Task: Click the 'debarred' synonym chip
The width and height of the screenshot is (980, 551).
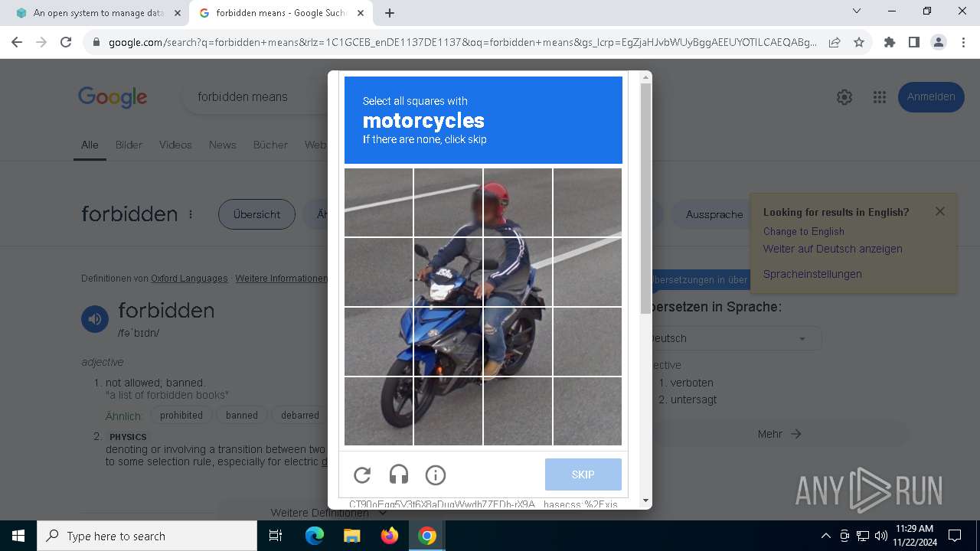Action: point(300,416)
